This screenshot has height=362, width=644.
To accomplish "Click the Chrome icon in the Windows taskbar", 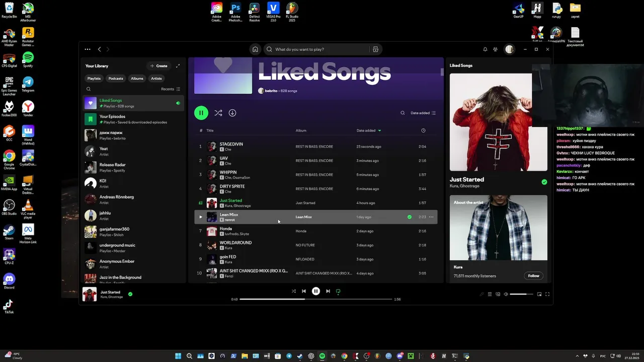I will point(344,356).
